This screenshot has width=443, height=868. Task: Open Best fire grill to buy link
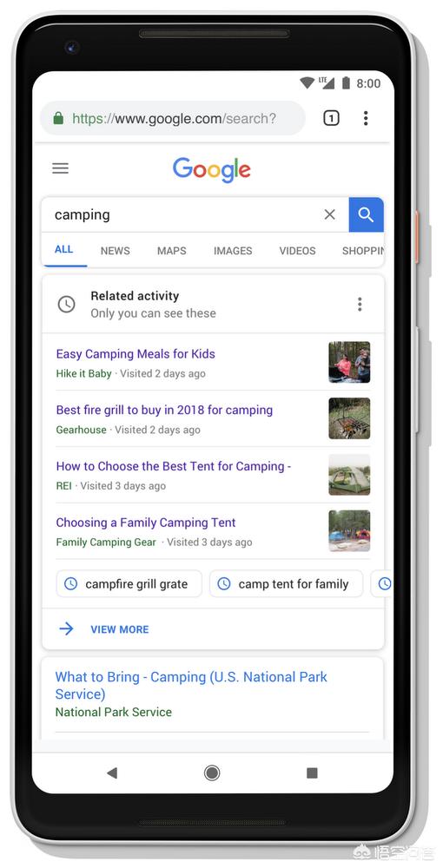pyautogui.click(x=164, y=411)
